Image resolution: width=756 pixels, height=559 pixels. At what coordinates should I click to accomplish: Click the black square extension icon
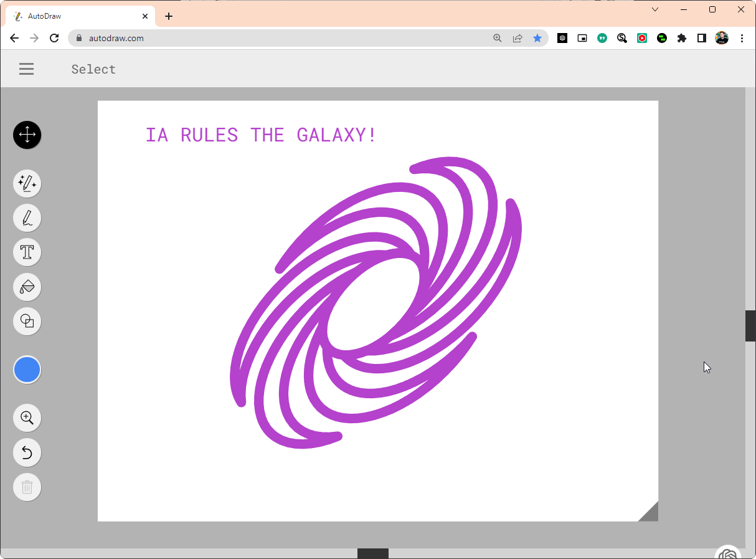[562, 38]
